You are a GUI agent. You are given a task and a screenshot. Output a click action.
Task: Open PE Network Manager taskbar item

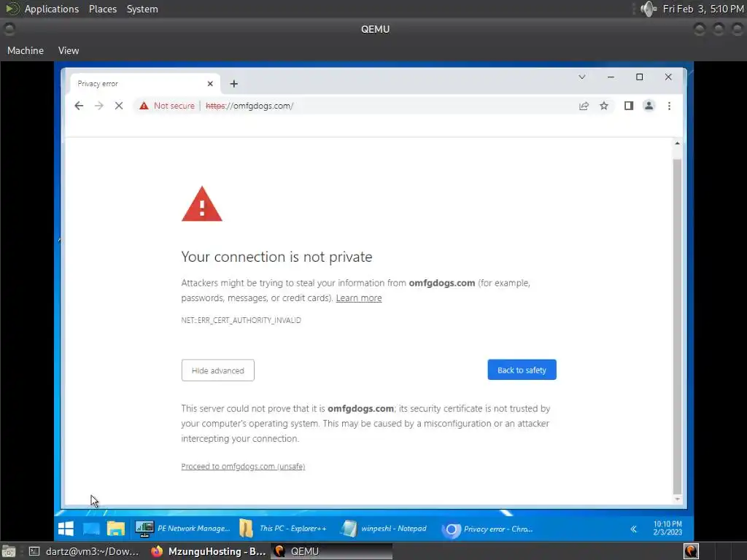(x=182, y=529)
